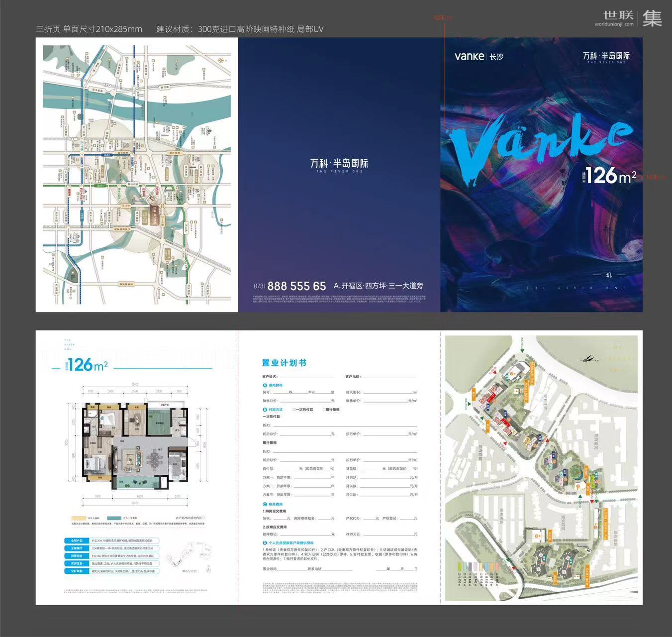The image size is (672, 637).
Task: Click the yellow 不计入面积 legend swatch
Action: click(79, 518)
